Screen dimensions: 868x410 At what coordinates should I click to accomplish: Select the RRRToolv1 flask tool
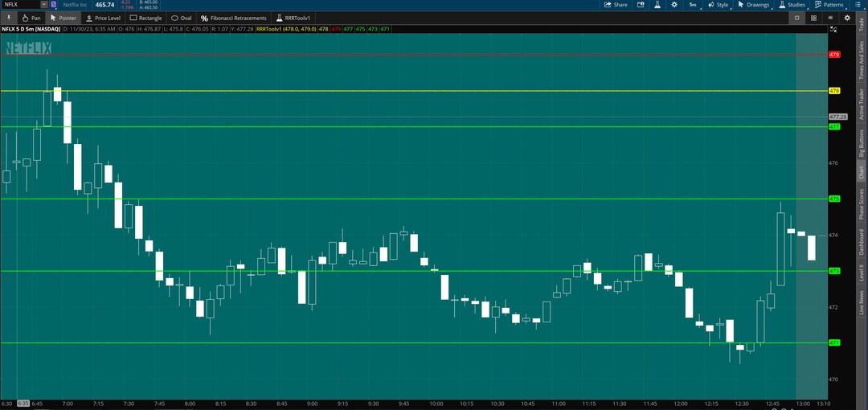point(293,18)
